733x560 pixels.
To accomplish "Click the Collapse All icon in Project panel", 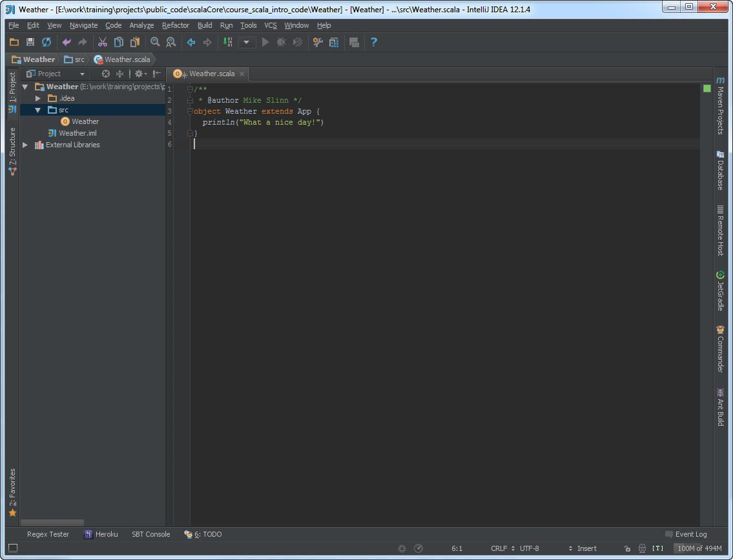I will tap(119, 74).
